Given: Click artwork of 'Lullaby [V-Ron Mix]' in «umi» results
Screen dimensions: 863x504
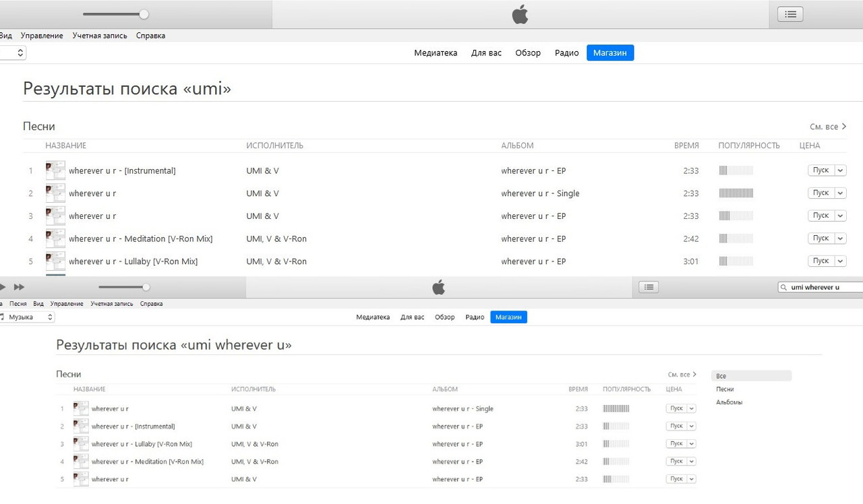Looking at the screenshot, I should point(55,261).
